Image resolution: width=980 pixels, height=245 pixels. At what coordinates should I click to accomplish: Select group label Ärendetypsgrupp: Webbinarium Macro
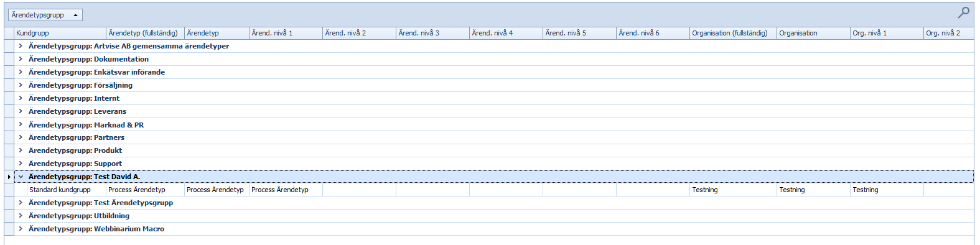coord(96,229)
